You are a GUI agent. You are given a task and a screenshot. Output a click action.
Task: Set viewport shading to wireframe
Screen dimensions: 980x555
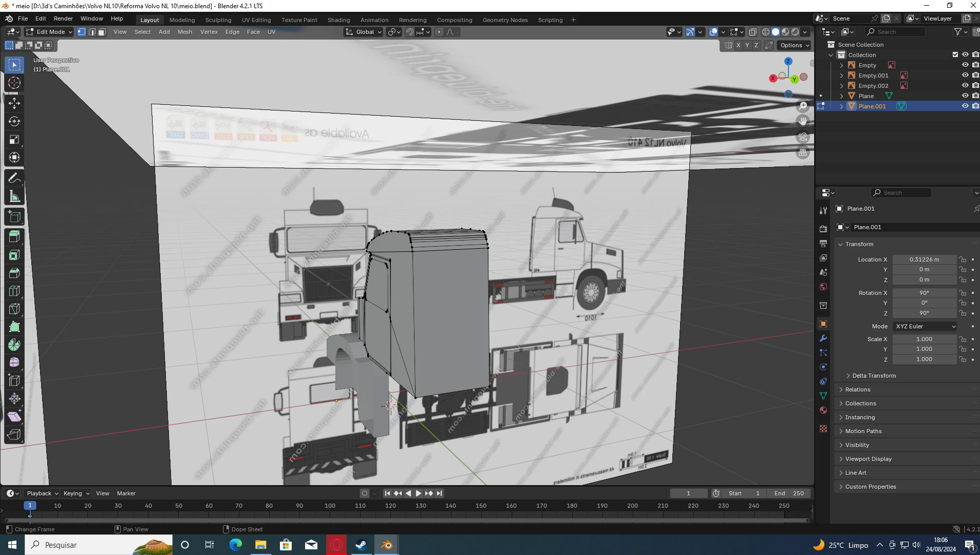click(x=765, y=32)
